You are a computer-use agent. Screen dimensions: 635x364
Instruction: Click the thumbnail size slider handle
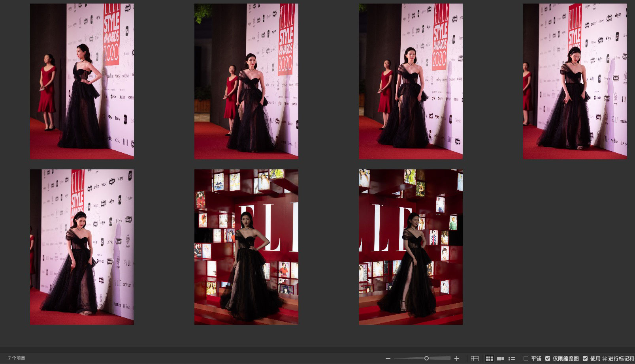click(426, 358)
